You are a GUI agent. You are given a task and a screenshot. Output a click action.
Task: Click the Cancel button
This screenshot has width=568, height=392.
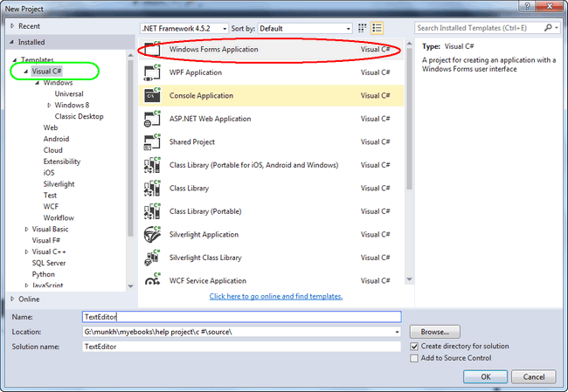tap(534, 377)
